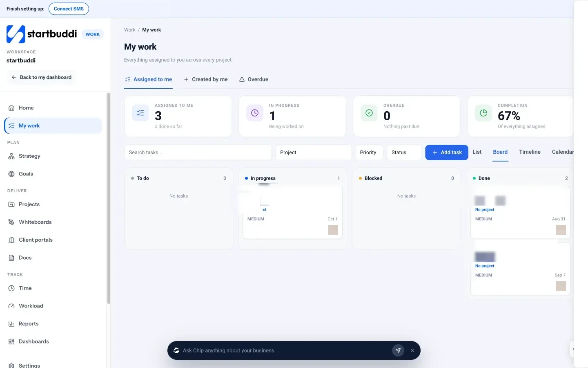
Task: Switch to Calendar view
Action: [563, 152]
